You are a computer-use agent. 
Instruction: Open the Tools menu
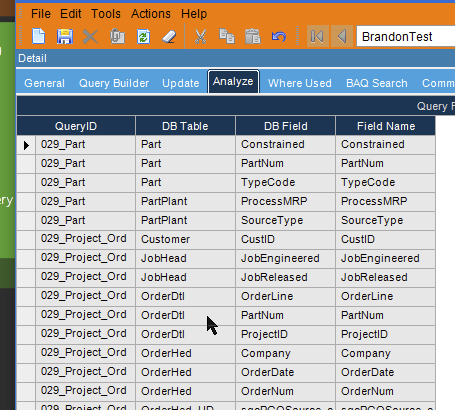[x=106, y=14]
